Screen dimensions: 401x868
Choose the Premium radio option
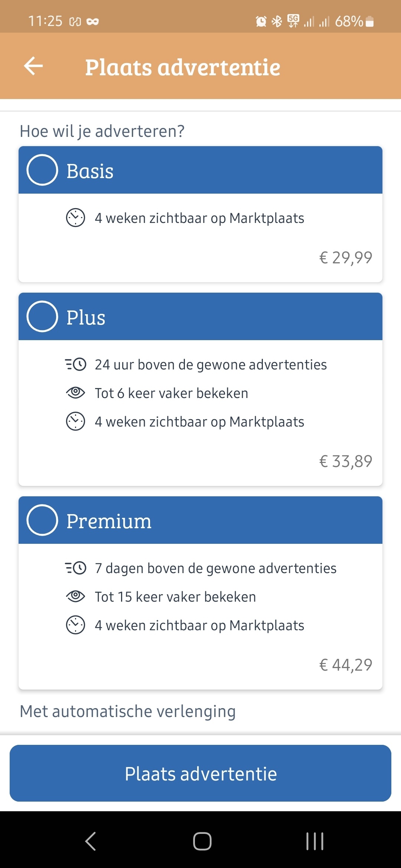pyautogui.click(x=42, y=520)
